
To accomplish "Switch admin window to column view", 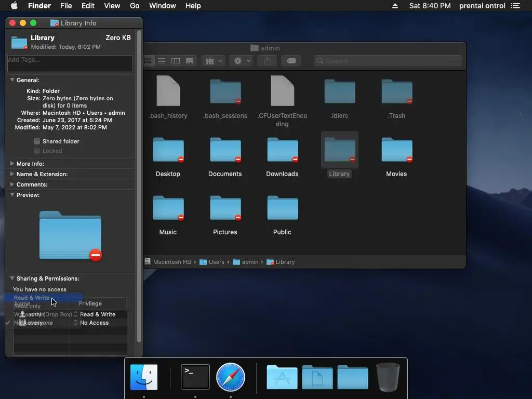I will click(176, 61).
